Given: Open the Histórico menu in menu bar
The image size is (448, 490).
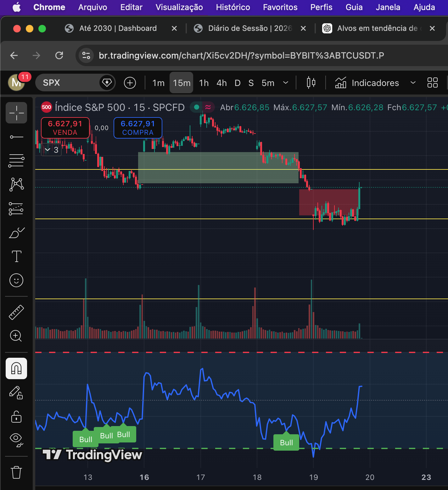Looking at the screenshot, I should tap(233, 7).
